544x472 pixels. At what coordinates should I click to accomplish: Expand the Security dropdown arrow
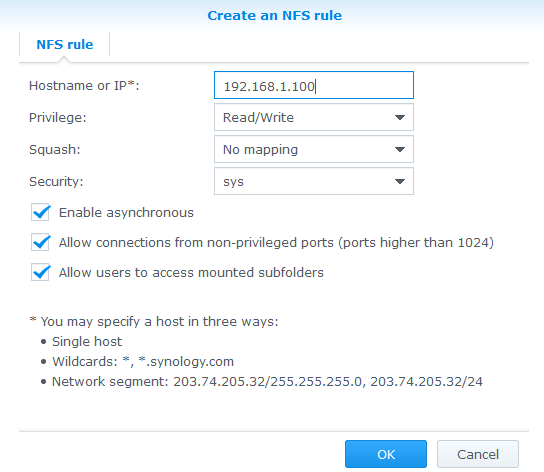(x=400, y=182)
